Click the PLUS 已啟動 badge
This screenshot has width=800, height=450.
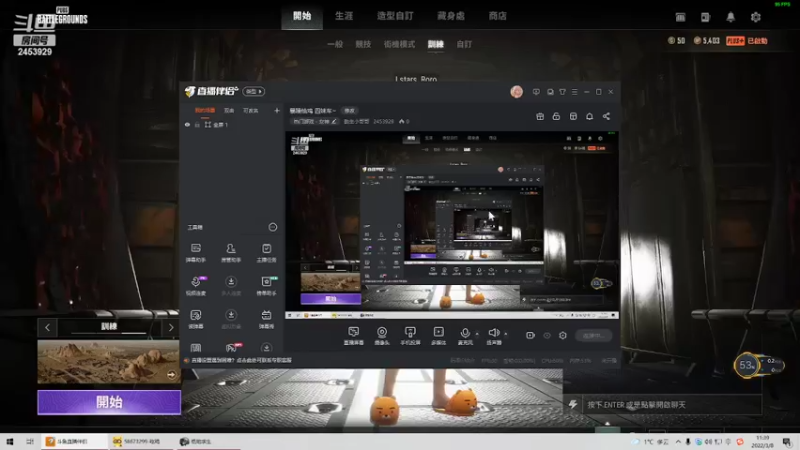(746, 40)
